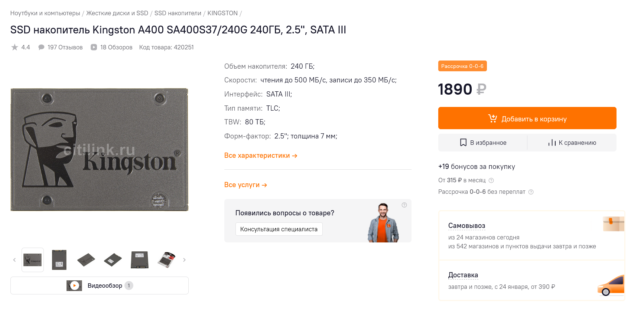Click the Рассрочка 0-0-6 orange badge
The height and width of the screenshot is (310, 644).
coord(462,66)
